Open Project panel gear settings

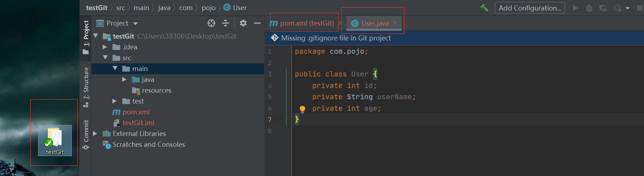click(x=243, y=23)
